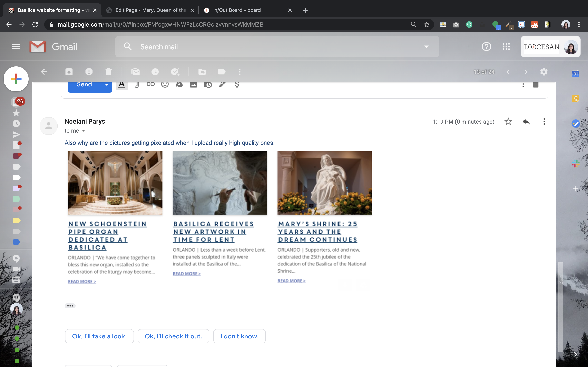The image size is (588, 367).
Task: Switch to Edit Page browser tab
Action: click(x=151, y=10)
